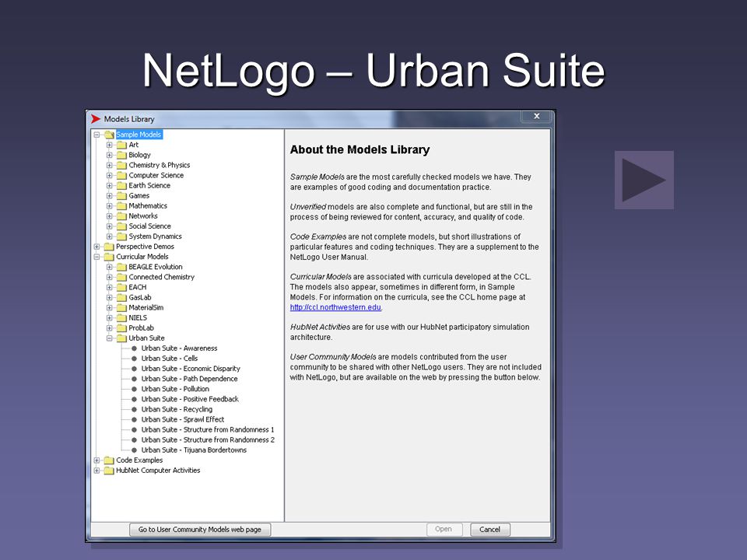This screenshot has height=560, width=747.
Task: Click the BEAGLE Evolution folder icon
Action: pyautogui.click(x=121, y=267)
